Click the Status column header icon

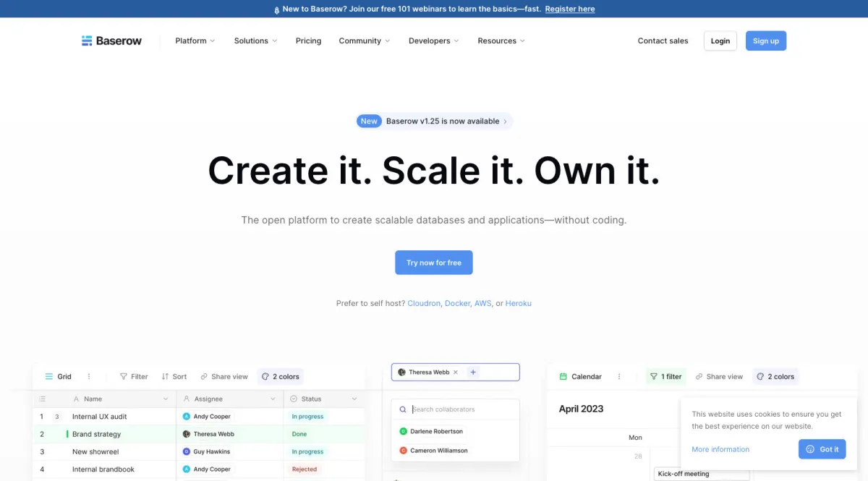[x=294, y=399]
